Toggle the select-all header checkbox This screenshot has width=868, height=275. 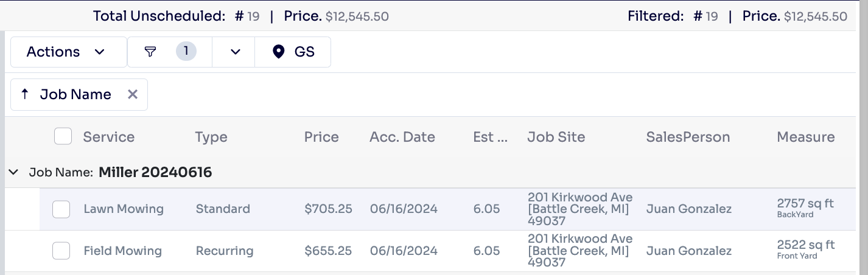63,136
